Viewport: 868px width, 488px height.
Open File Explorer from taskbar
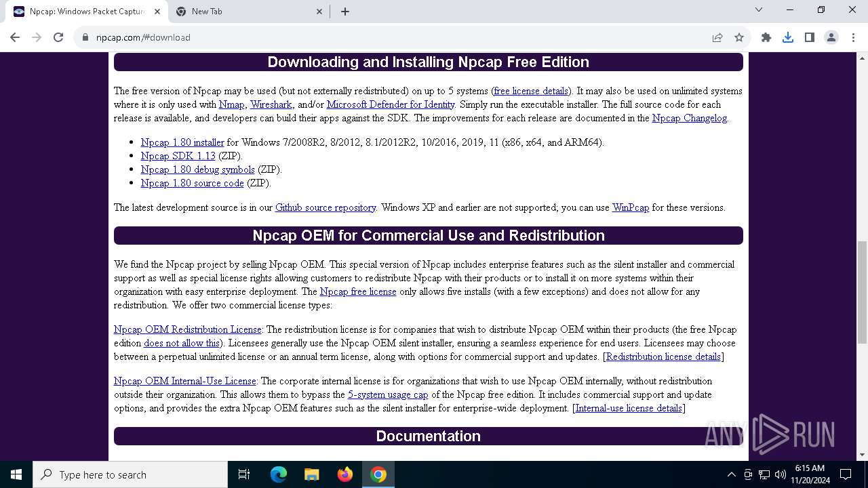tap(312, 474)
